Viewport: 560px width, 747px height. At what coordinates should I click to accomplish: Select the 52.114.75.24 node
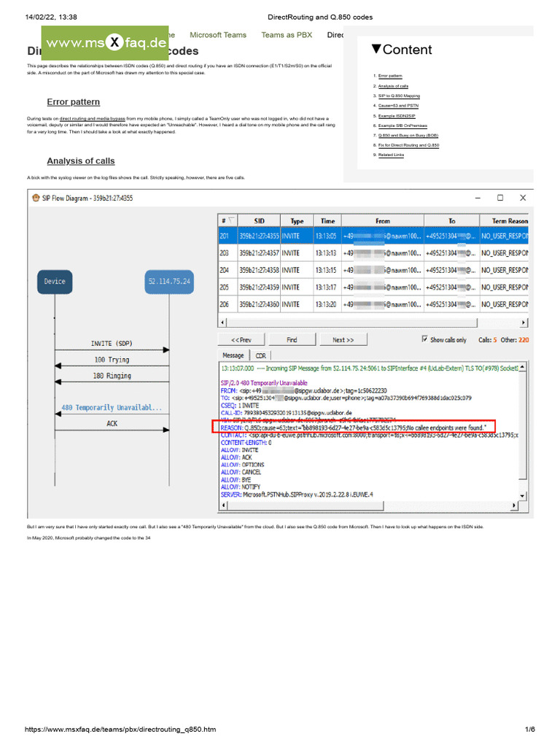pos(169,282)
